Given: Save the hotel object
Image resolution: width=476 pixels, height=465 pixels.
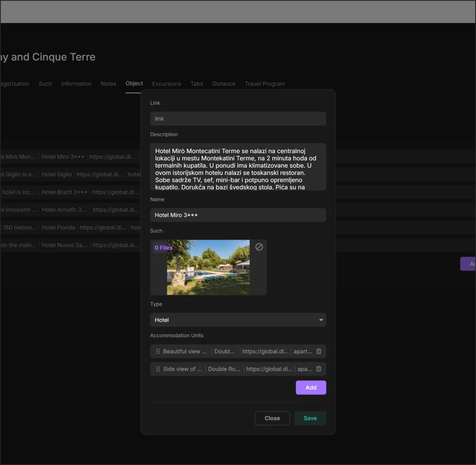Looking at the screenshot, I should pyautogui.click(x=310, y=418).
